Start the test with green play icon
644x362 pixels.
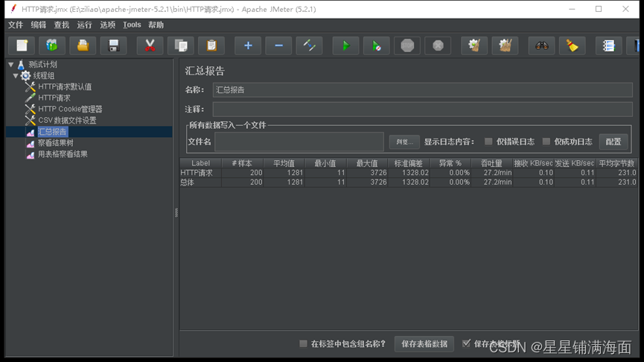(345, 45)
